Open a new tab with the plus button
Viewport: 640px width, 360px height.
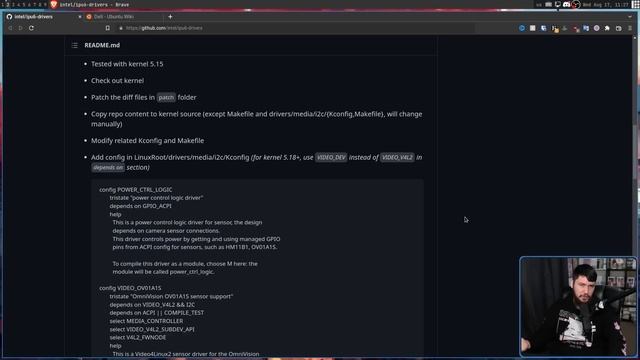(170, 17)
